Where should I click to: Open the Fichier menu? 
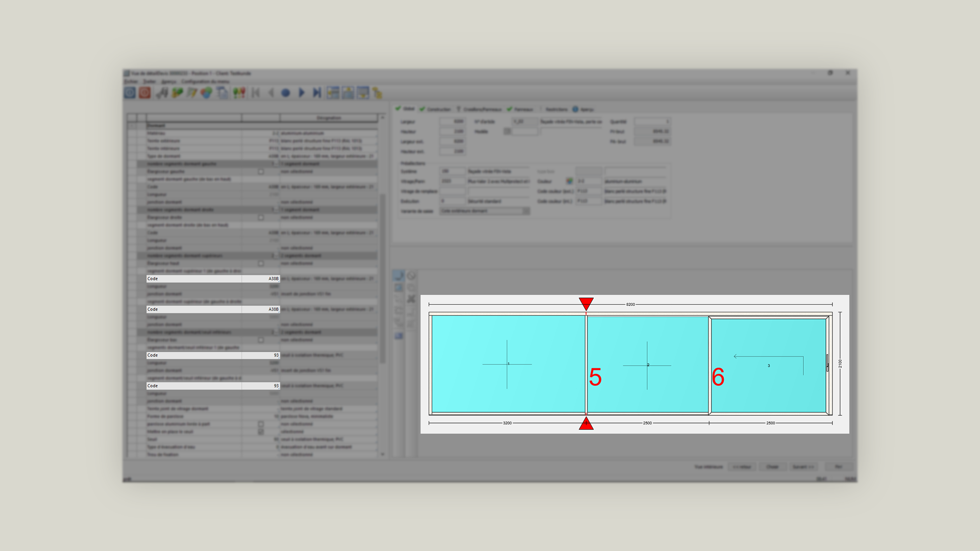tap(131, 82)
